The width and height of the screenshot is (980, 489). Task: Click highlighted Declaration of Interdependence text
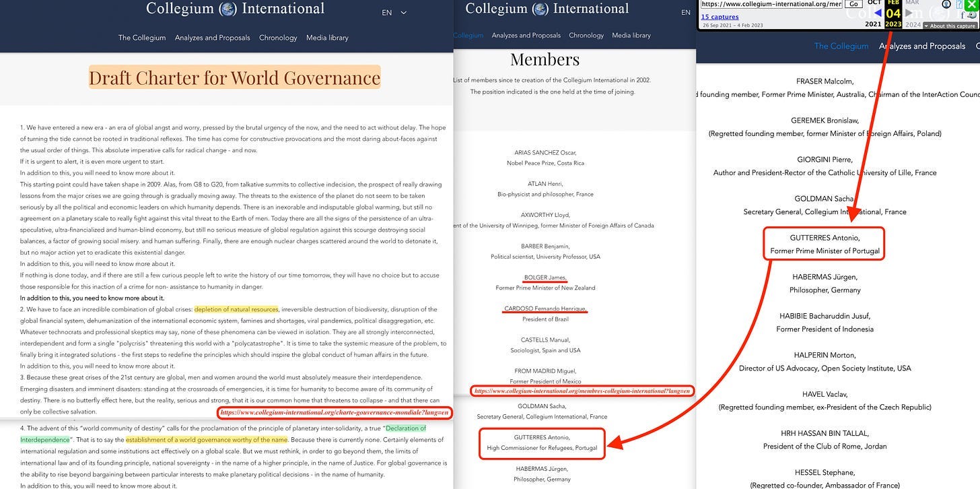tap(223, 434)
